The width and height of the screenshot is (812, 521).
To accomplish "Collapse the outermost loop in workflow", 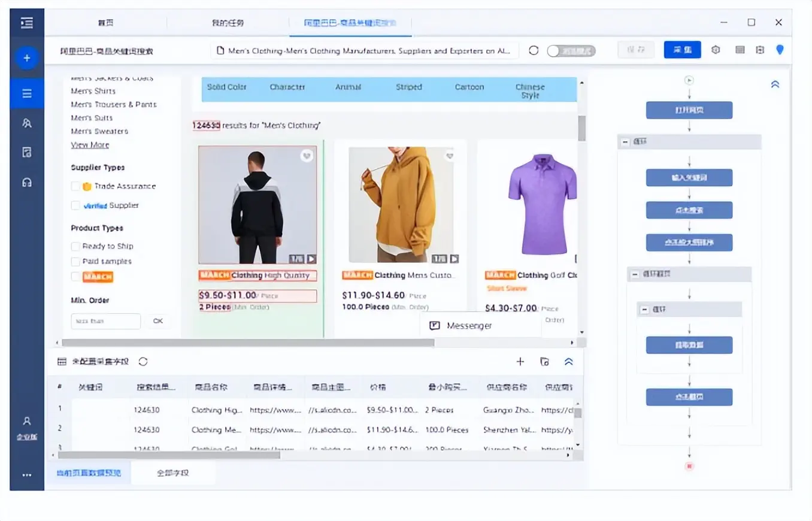I will point(626,142).
